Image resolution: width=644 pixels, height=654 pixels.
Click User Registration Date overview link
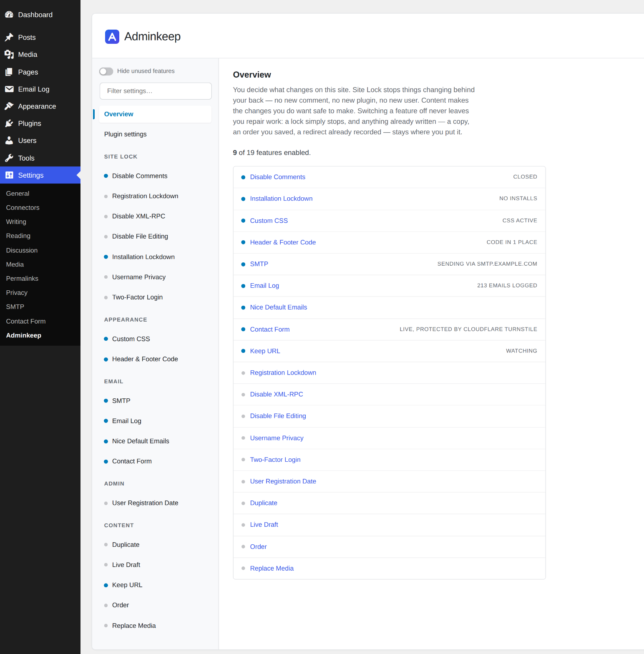283,481
